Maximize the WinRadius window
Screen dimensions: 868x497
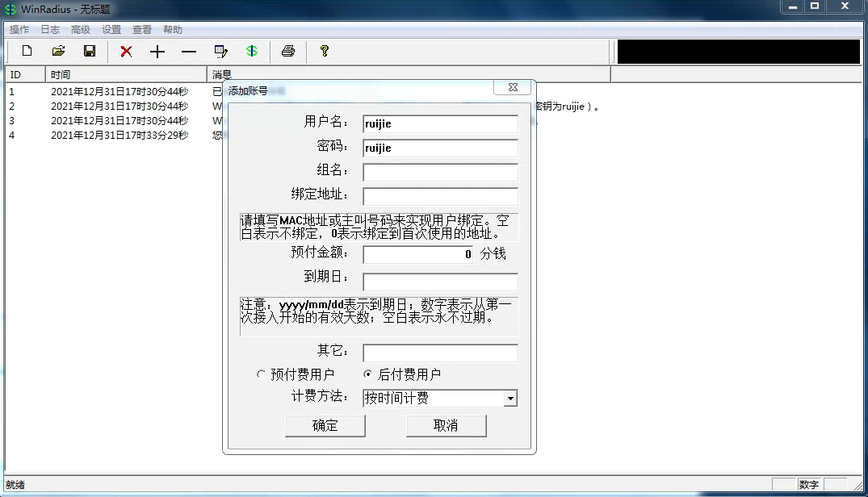point(814,6)
